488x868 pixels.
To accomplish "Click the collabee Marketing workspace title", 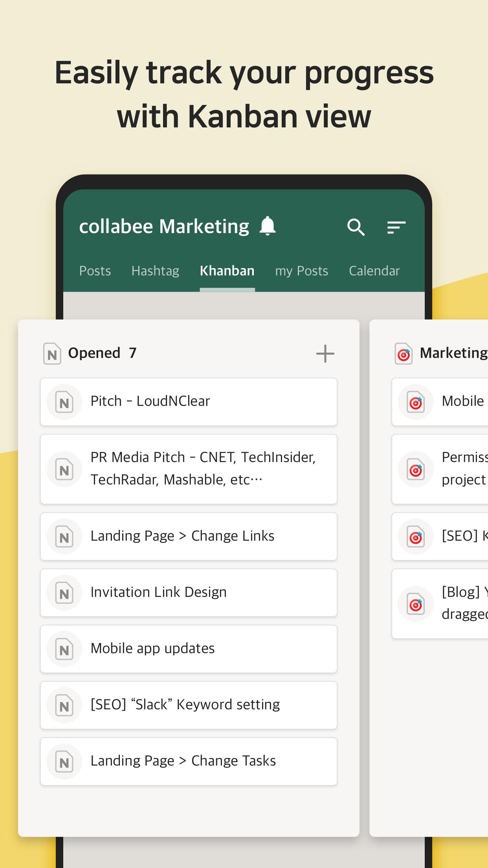I will coord(164,227).
